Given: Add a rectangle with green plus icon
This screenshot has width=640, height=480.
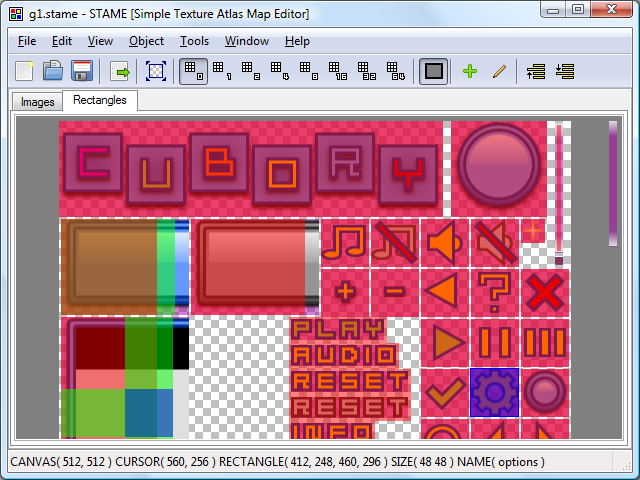Looking at the screenshot, I should (470, 71).
